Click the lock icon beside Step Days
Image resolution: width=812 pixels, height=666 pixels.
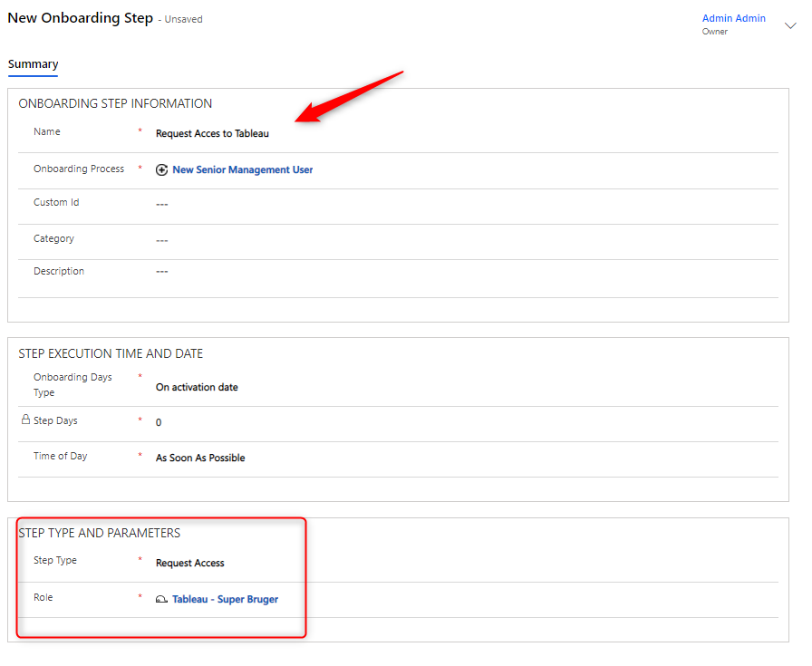coord(25,420)
